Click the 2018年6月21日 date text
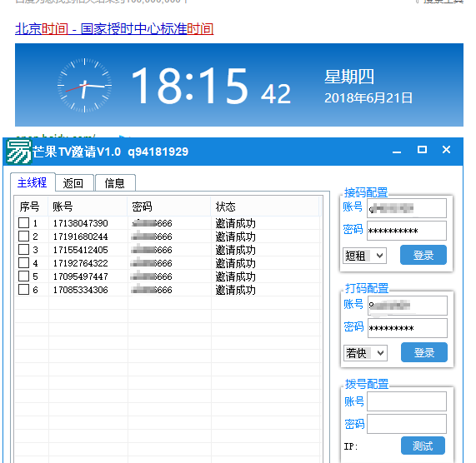Image resolution: width=476 pixels, height=463 pixels. pyautogui.click(x=368, y=98)
